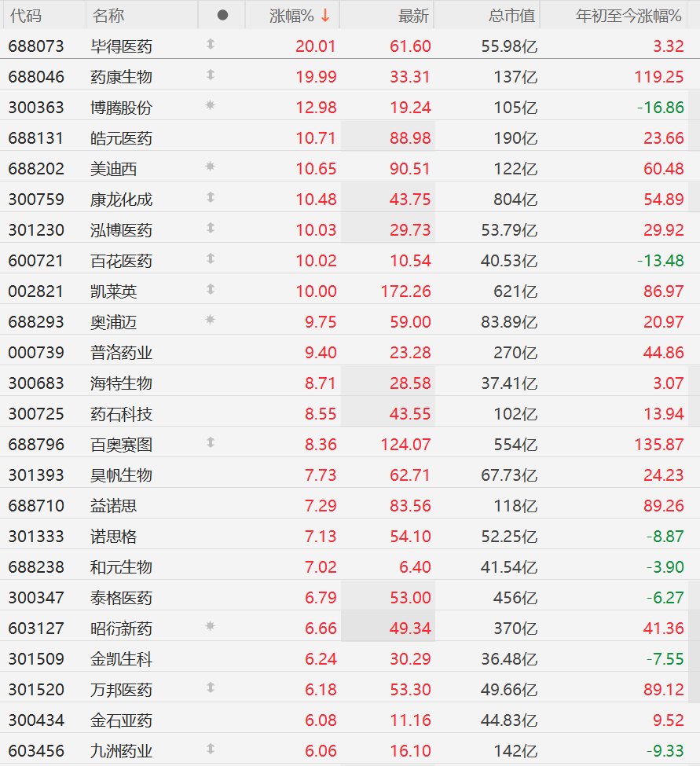Select stock code 688046
This screenshot has height=766, width=700.
point(36,77)
